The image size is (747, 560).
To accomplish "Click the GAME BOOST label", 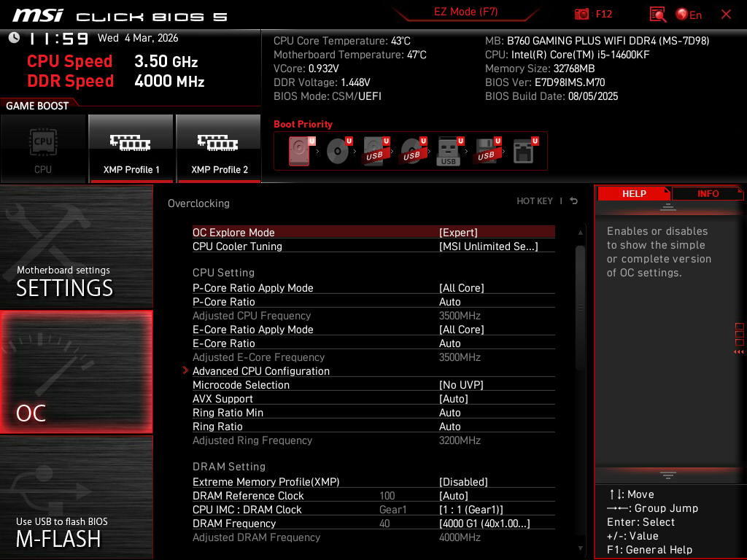I will [x=37, y=106].
